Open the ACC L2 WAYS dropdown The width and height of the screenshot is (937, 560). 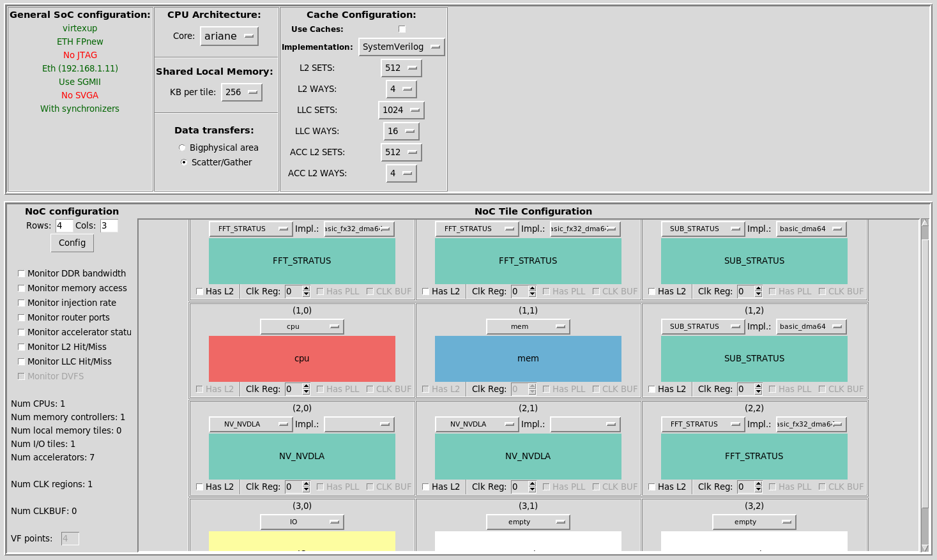click(402, 173)
